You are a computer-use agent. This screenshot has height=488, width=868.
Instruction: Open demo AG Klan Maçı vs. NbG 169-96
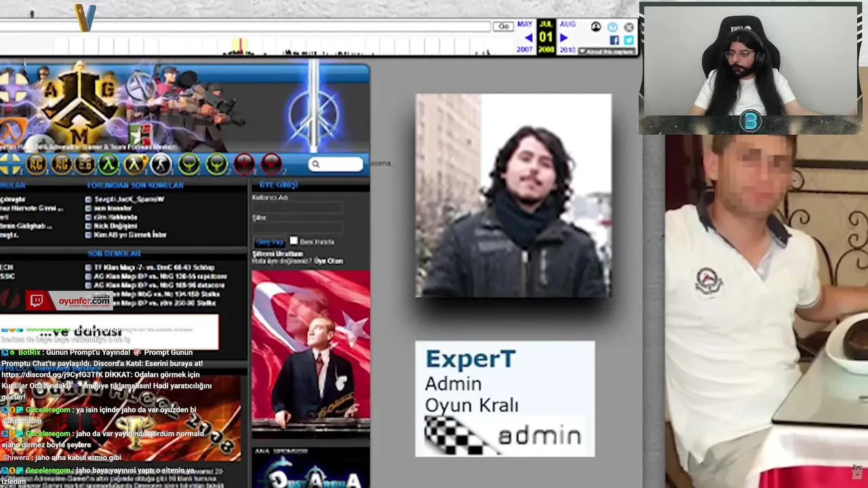(x=160, y=285)
